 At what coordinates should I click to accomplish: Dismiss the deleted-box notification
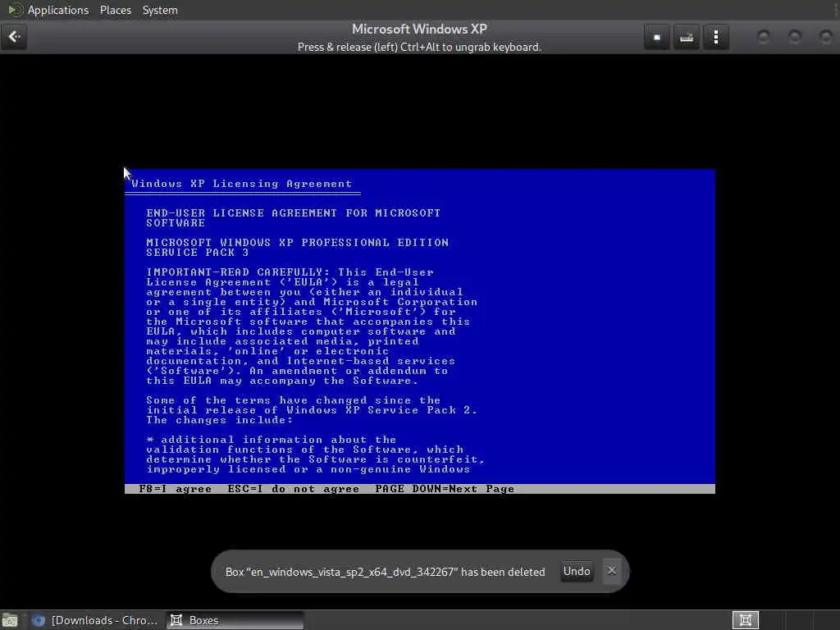(x=612, y=571)
